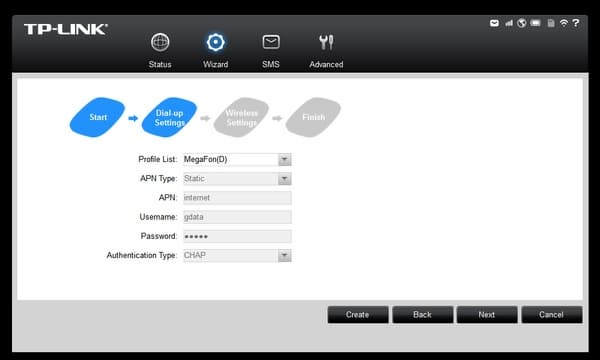Click the "Authentication Type:" label
The image size is (600, 360).
point(142,255)
